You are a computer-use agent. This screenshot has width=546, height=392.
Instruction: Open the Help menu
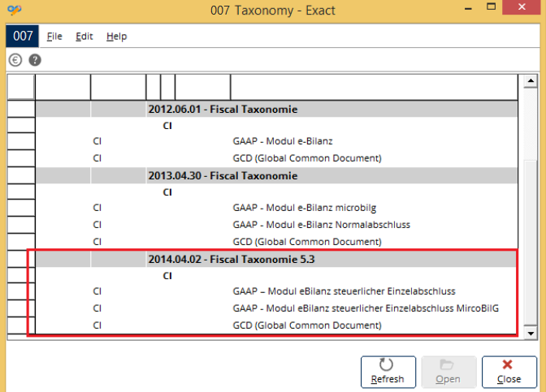tap(117, 37)
